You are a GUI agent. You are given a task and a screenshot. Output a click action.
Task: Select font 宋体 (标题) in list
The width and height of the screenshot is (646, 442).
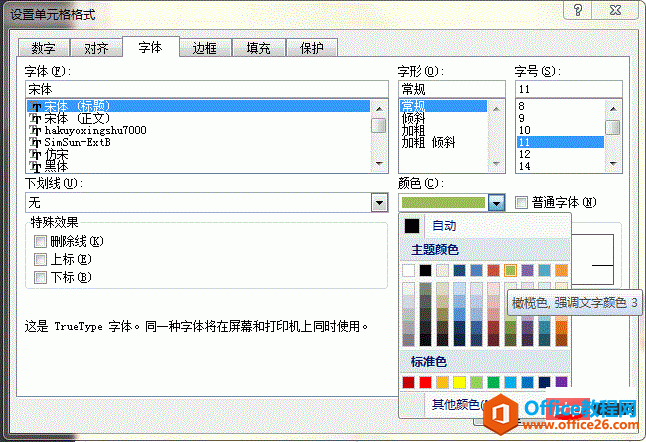point(199,106)
